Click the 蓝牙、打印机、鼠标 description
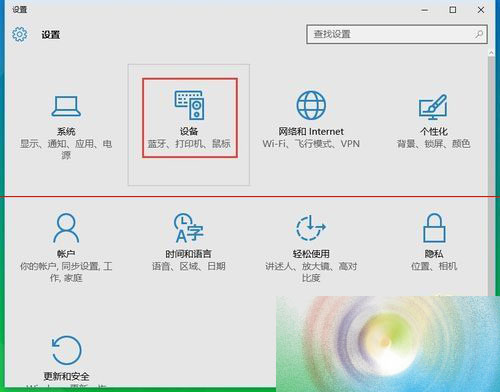The image size is (500, 392). click(189, 144)
